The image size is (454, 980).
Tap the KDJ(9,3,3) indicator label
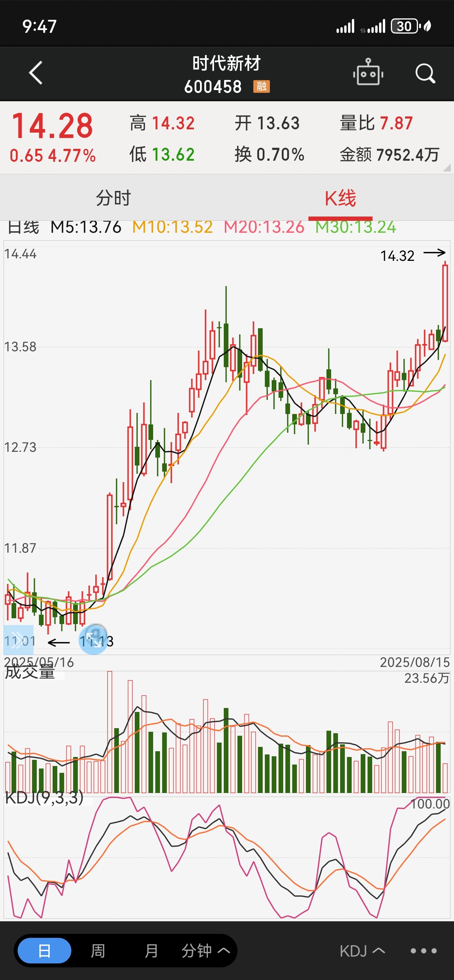point(44,797)
